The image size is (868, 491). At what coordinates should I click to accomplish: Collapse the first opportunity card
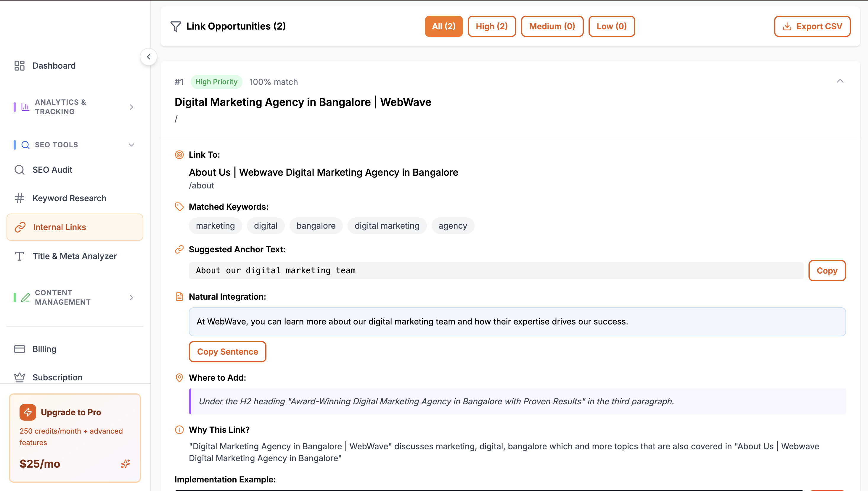coord(840,81)
